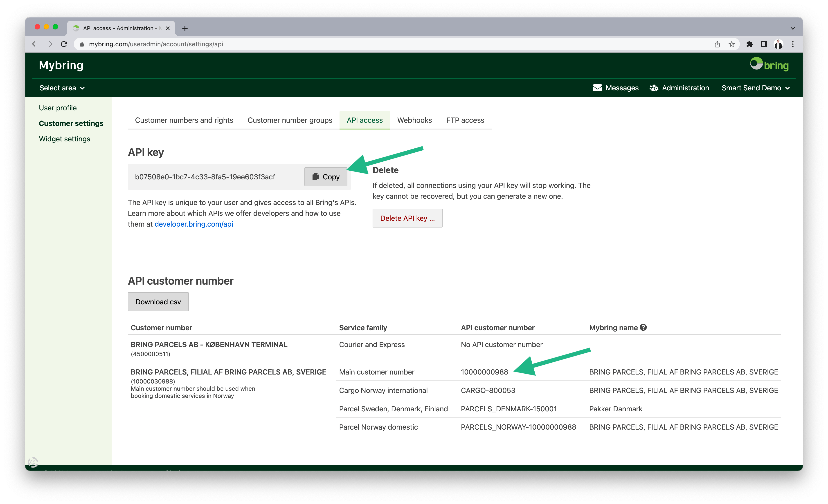Open the tab search chevron in tab bar
Screen dimensions: 828x504
tap(793, 29)
